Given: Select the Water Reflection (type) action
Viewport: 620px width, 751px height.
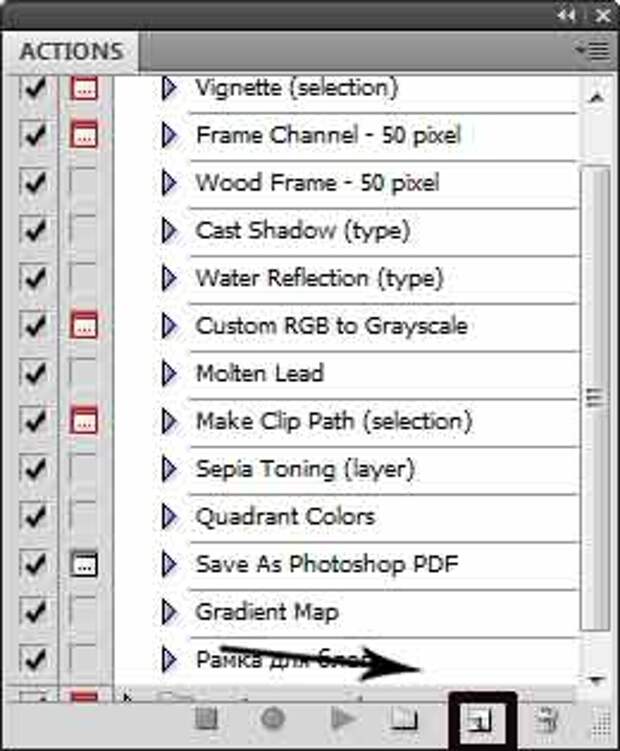Looking at the screenshot, I should coord(319,278).
